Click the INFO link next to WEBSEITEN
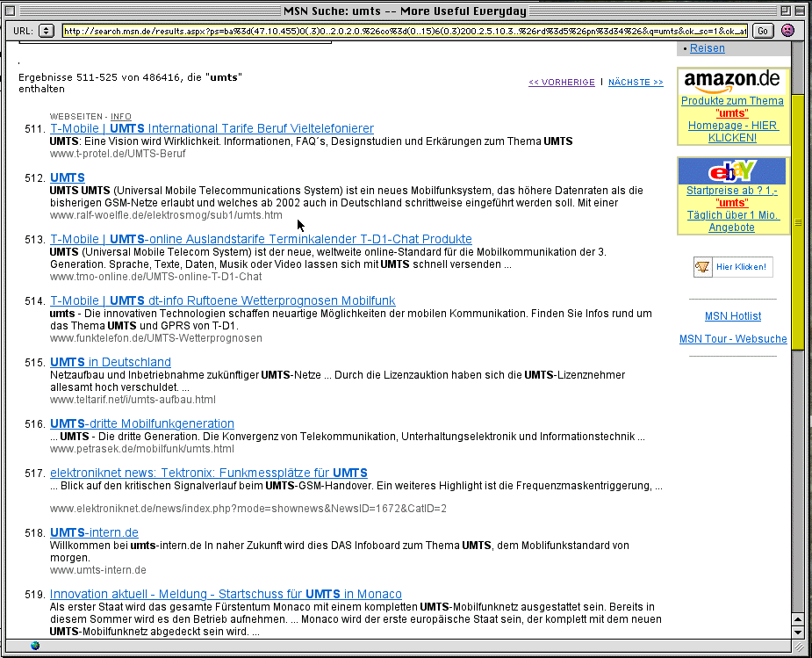 click(121, 117)
